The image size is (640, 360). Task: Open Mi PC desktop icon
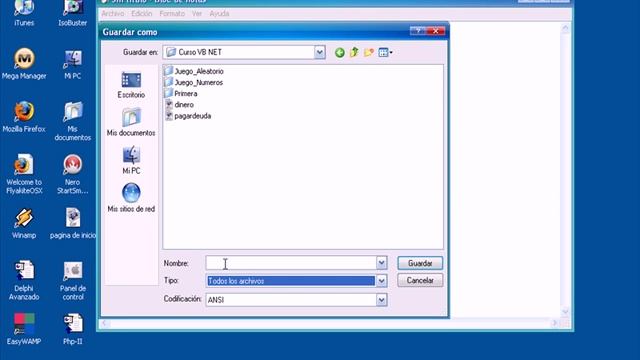[x=72, y=64]
